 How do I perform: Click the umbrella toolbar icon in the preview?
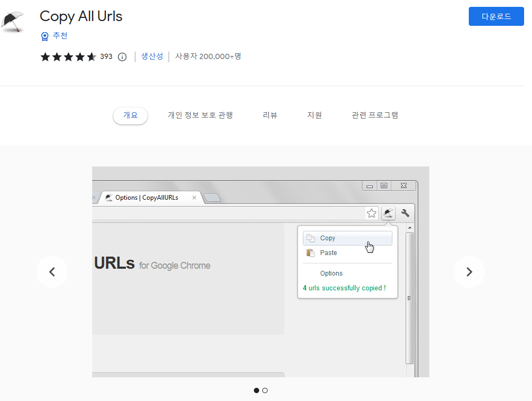389,213
